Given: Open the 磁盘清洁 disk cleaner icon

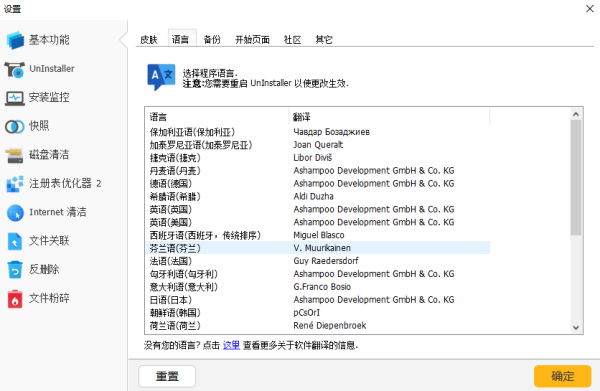Looking at the screenshot, I should click(15, 155).
